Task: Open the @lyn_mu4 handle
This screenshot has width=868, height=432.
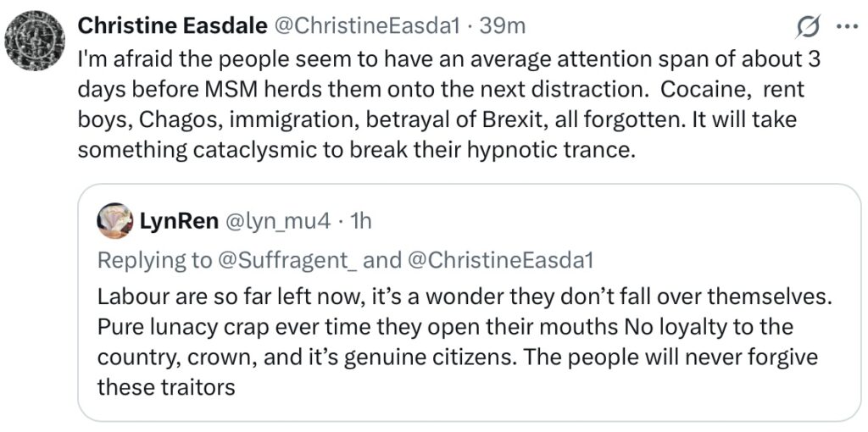Action: [x=276, y=221]
